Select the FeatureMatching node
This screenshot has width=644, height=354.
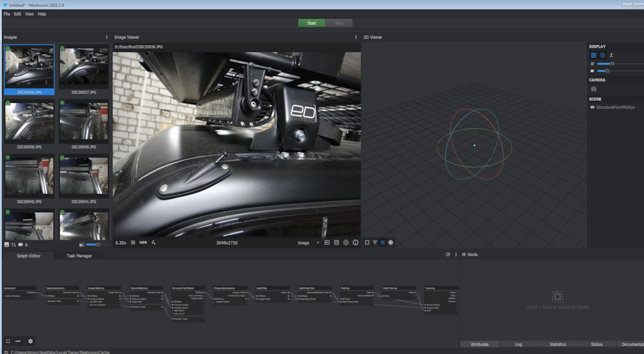tap(146, 298)
